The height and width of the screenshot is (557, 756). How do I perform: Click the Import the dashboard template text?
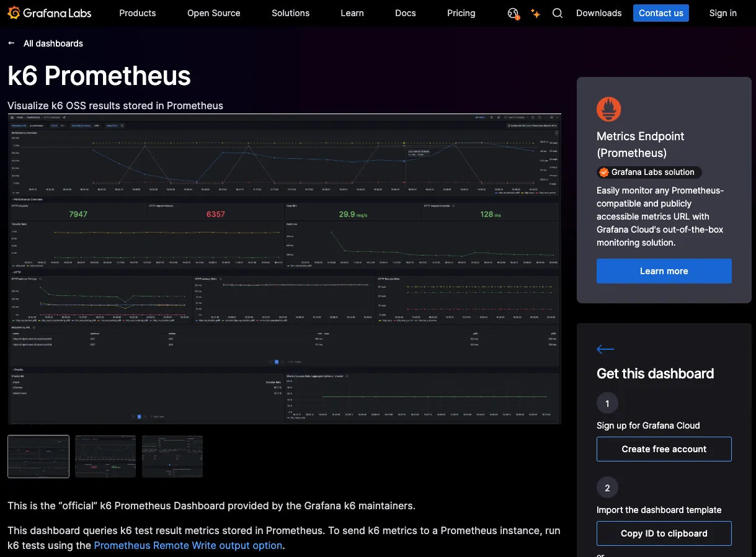point(659,510)
